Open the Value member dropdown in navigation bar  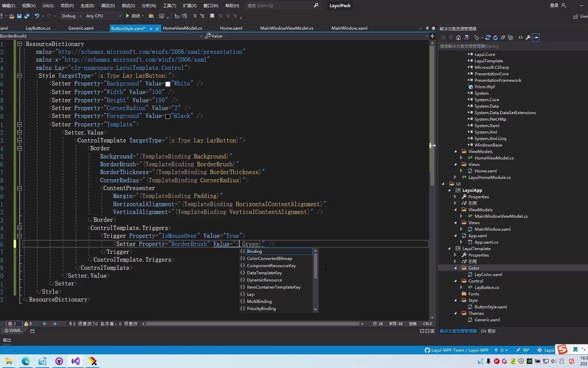(x=427, y=36)
